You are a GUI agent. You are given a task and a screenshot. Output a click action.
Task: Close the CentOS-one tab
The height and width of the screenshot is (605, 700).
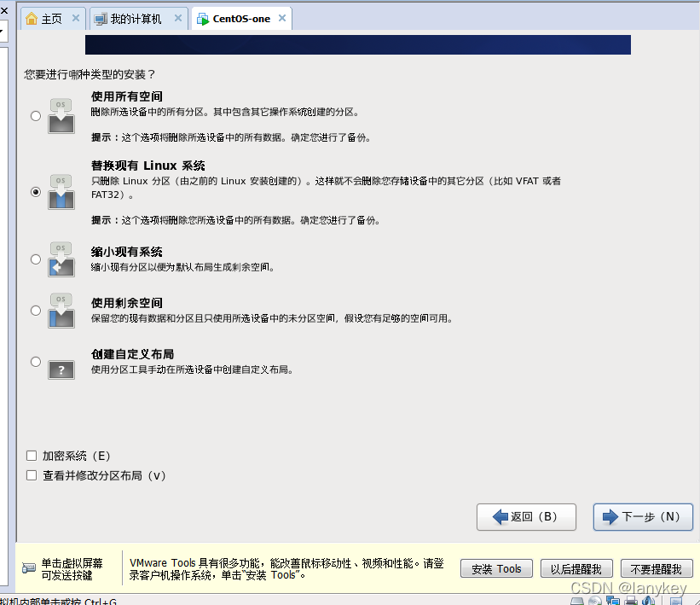click(282, 18)
